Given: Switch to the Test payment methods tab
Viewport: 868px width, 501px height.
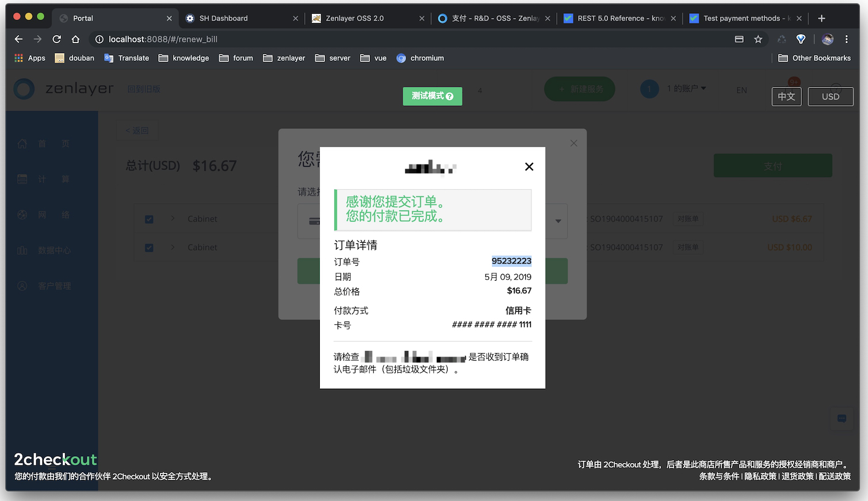Looking at the screenshot, I should click(x=747, y=18).
